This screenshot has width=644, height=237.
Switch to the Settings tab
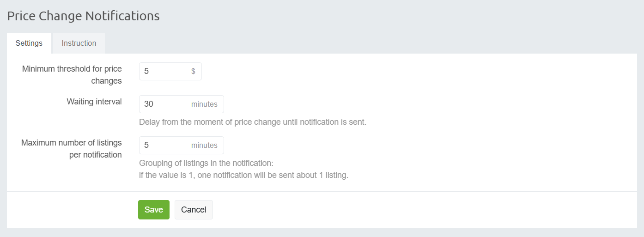pos(29,43)
